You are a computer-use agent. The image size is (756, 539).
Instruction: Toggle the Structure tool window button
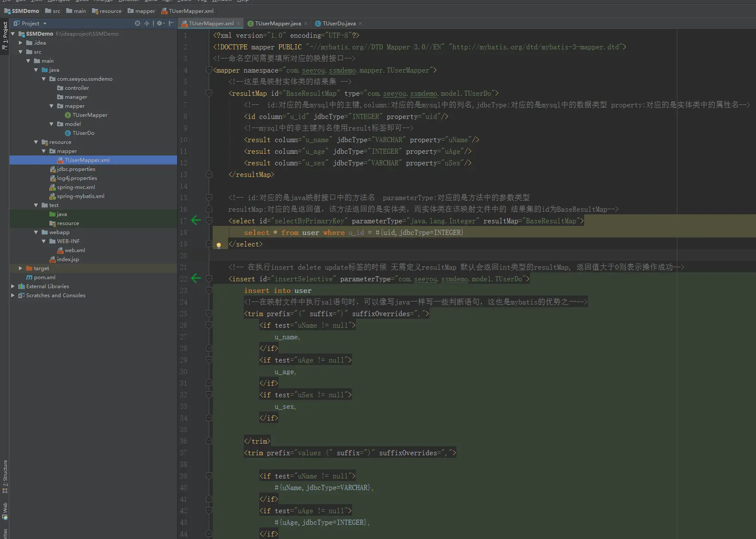click(x=5, y=476)
